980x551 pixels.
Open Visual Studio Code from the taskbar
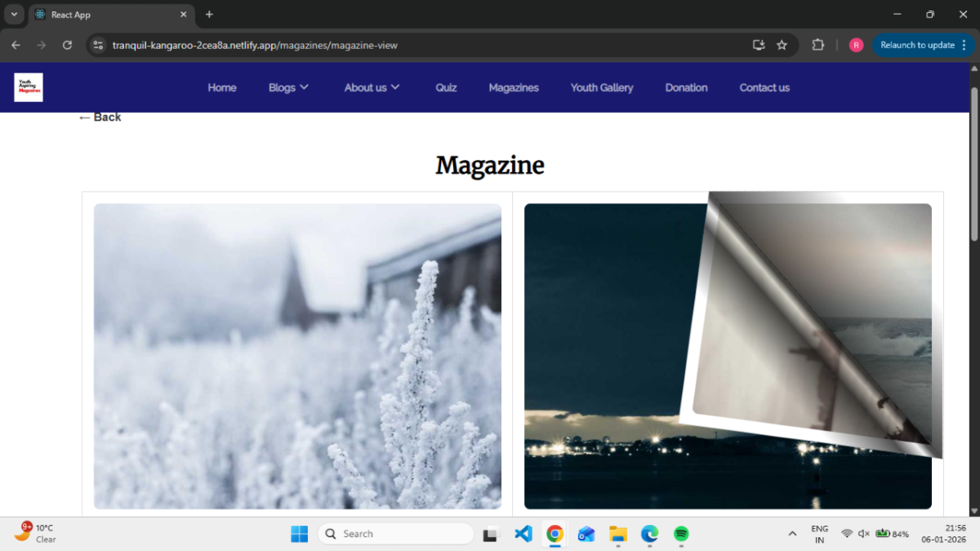(x=523, y=534)
